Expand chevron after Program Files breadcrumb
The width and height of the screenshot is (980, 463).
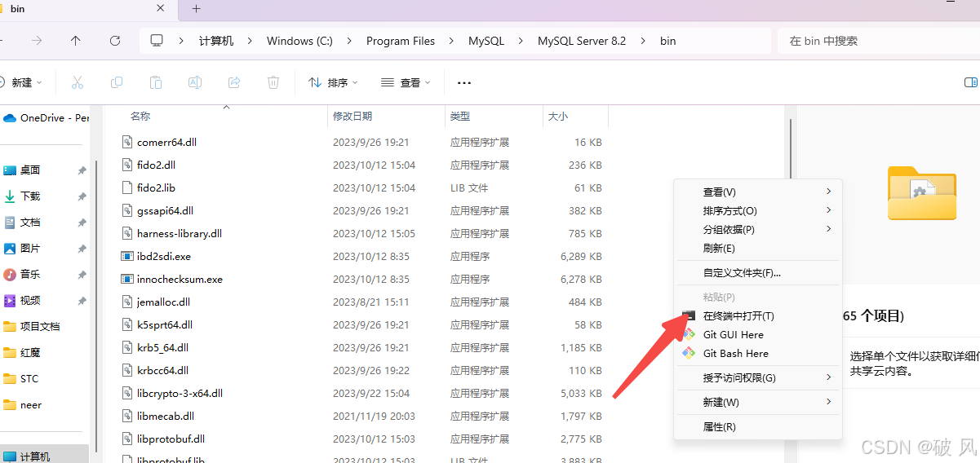(x=451, y=41)
